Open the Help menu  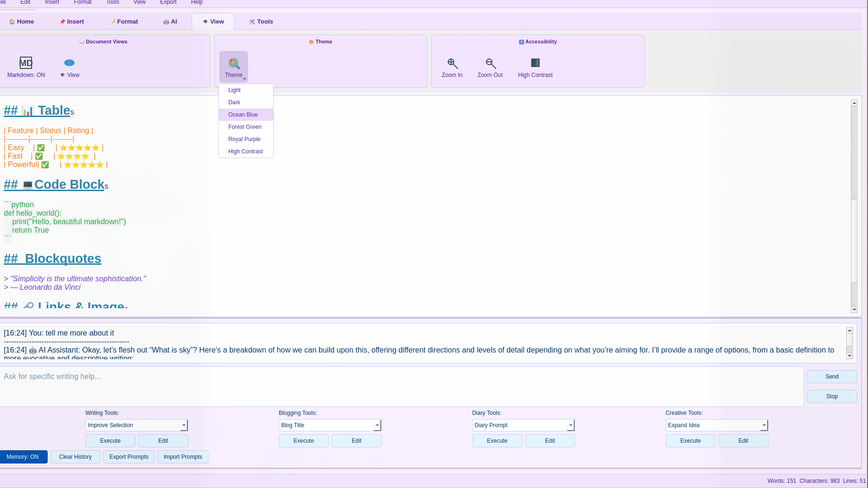click(x=197, y=2)
